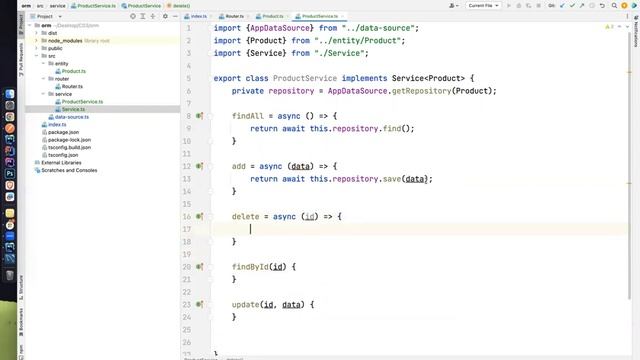640x360 pixels.
Task: Click the Debug bug icon
Action: 519,6
